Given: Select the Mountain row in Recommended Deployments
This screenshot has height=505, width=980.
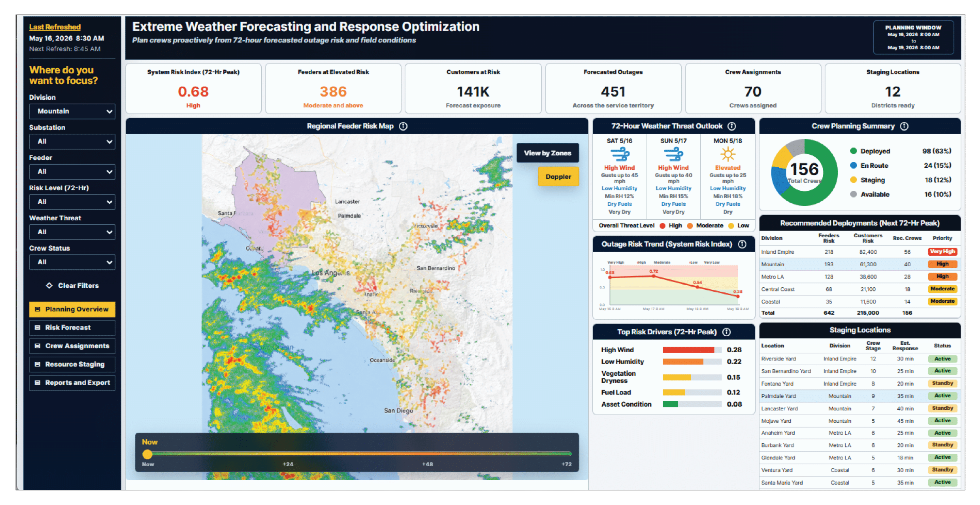Looking at the screenshot, I should 860,264.
